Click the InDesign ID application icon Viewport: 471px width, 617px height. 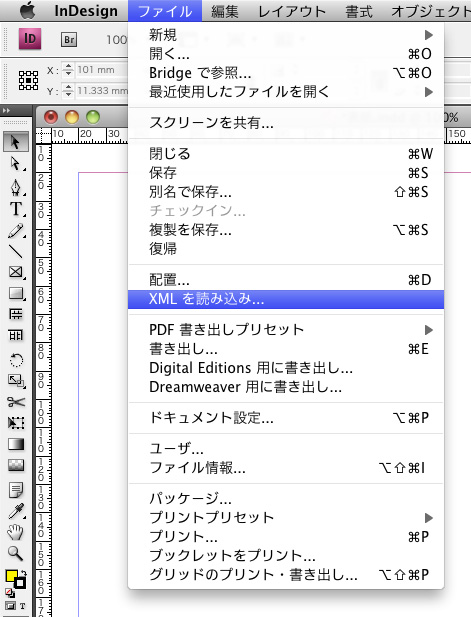pyautogui.click(x=30, y=39)
